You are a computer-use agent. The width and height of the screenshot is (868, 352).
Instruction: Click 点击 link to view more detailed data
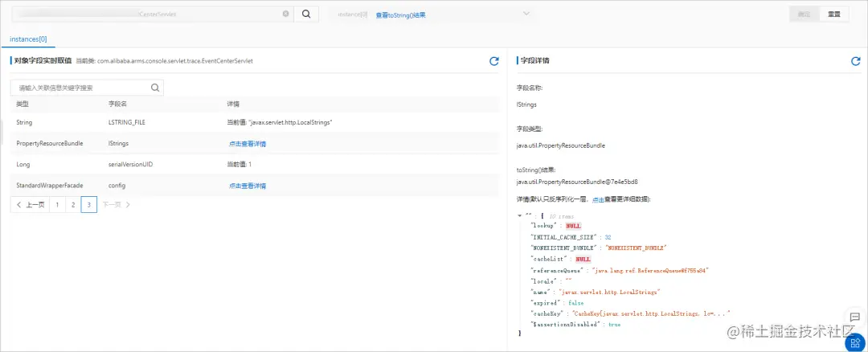[598, 199]
